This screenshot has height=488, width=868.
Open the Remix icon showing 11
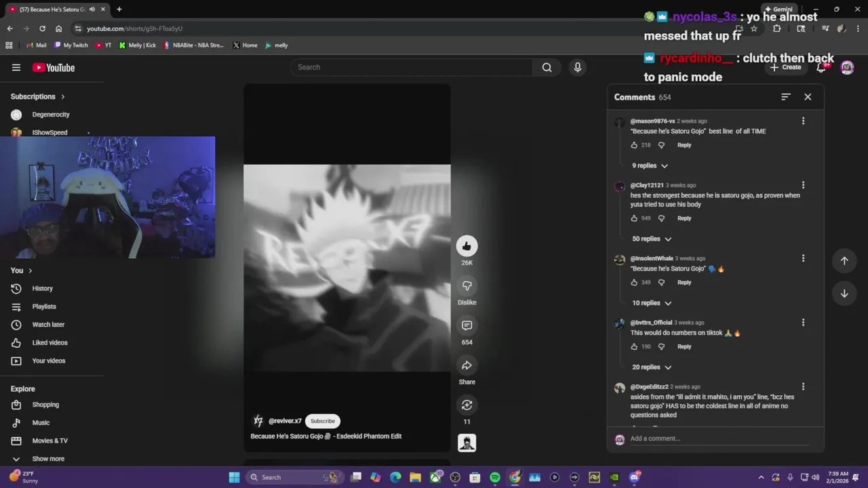467,405
